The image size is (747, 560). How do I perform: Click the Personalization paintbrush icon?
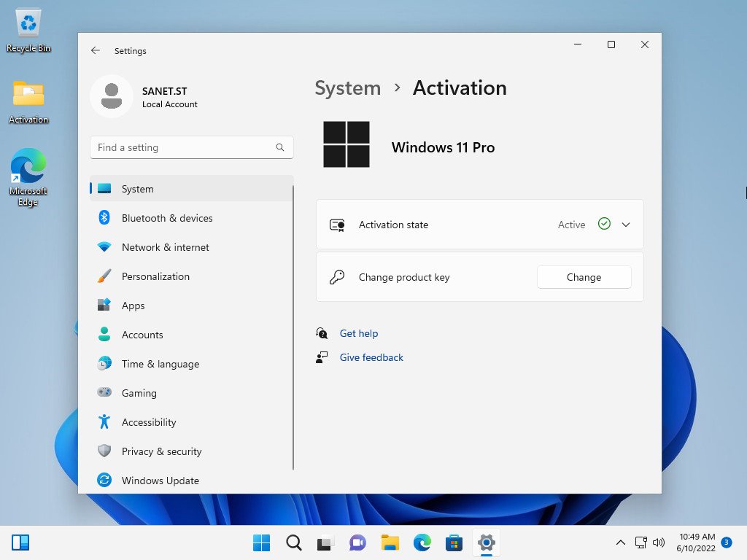(x=104, y=276)
